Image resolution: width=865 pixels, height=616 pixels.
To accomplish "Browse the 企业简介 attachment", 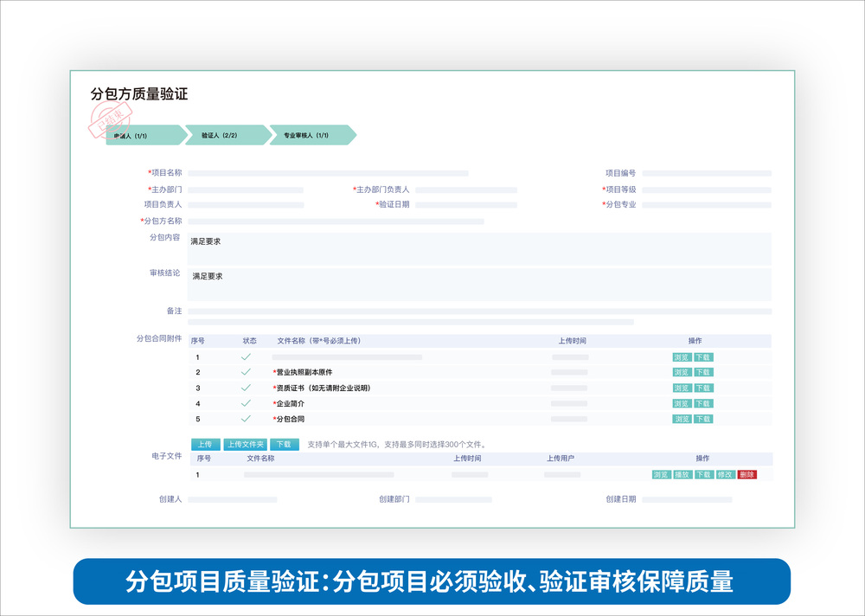I will point(682,404).
